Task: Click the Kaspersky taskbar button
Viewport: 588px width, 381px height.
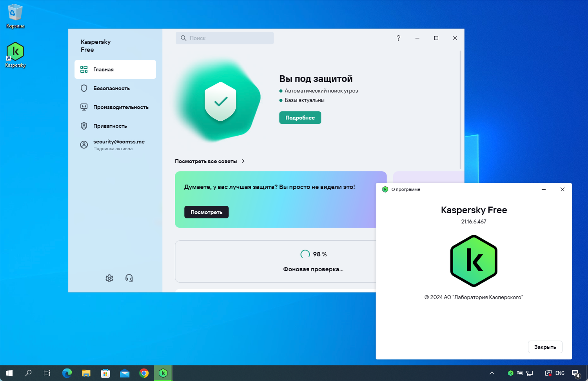Action: 163,373
